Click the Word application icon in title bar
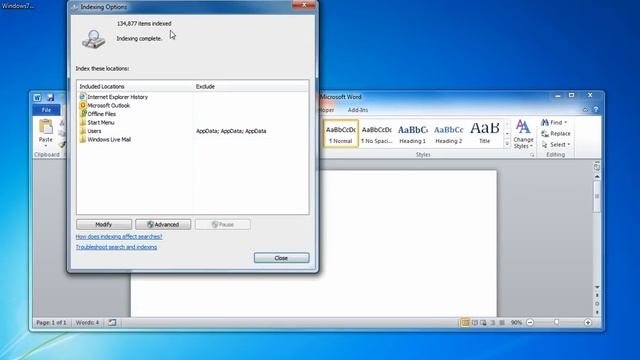Image resolution: width=640 pixels, height=360 pixels. pos(37,98)
